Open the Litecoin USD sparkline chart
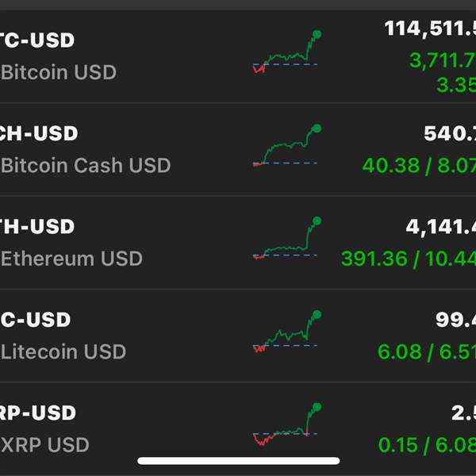This screenshot has height=476, width=476. (286, 333)
